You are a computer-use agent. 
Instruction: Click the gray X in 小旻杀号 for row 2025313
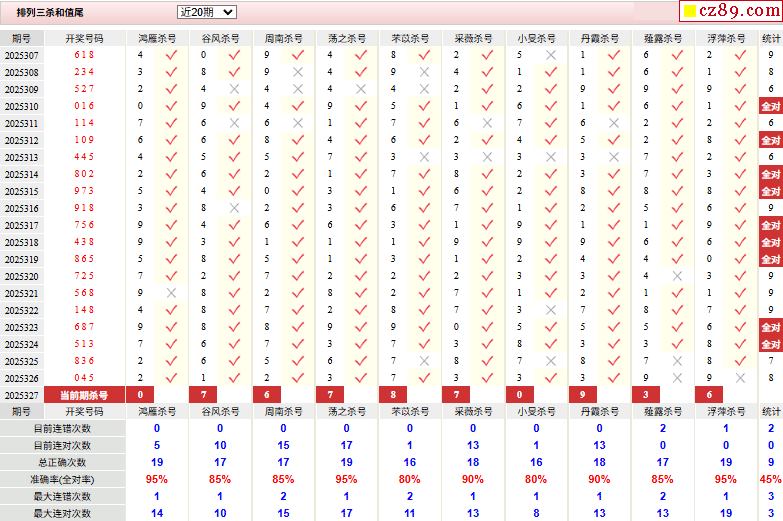(551, 157)
